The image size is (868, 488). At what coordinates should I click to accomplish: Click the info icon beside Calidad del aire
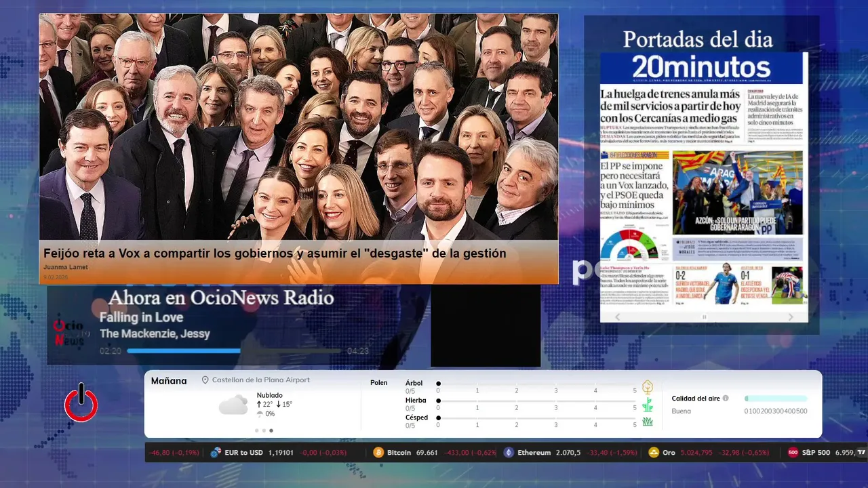726,399
